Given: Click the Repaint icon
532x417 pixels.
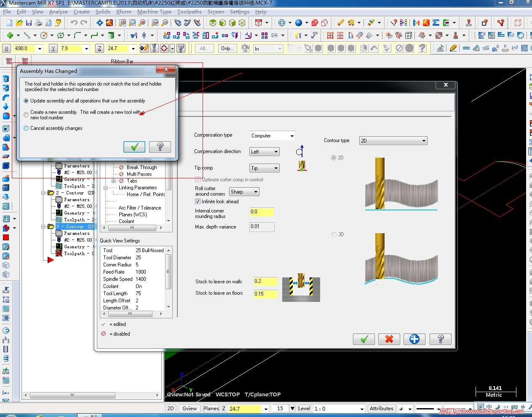Looking at the screenshot, I should point(110,23).
